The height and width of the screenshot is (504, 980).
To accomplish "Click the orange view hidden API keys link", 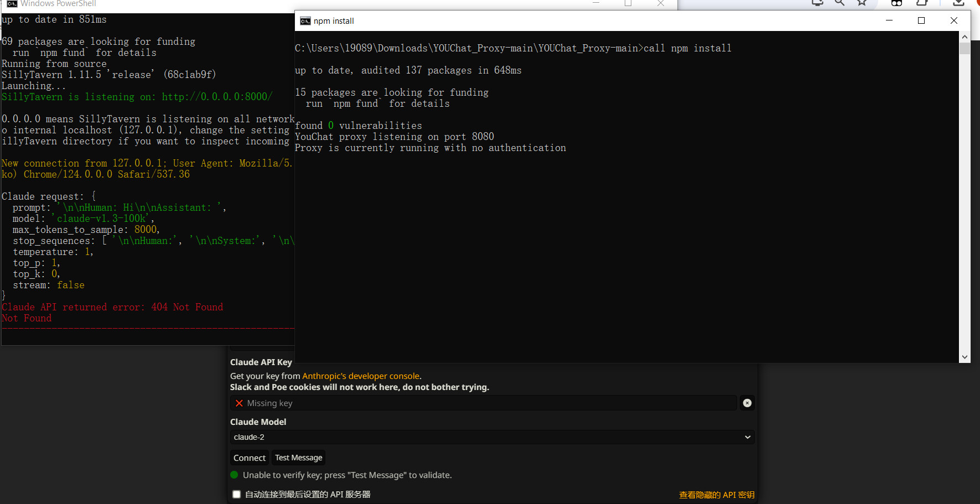I will 716,495.
